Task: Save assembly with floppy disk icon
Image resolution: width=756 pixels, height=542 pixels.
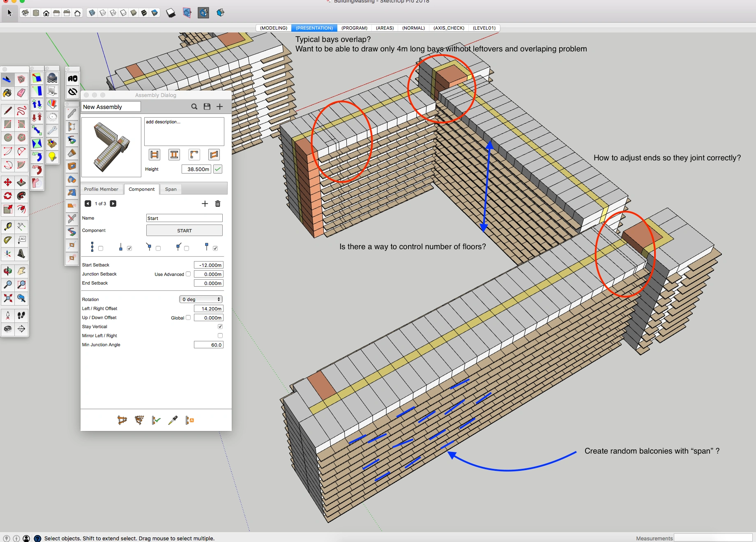Action: click(207, 107)
